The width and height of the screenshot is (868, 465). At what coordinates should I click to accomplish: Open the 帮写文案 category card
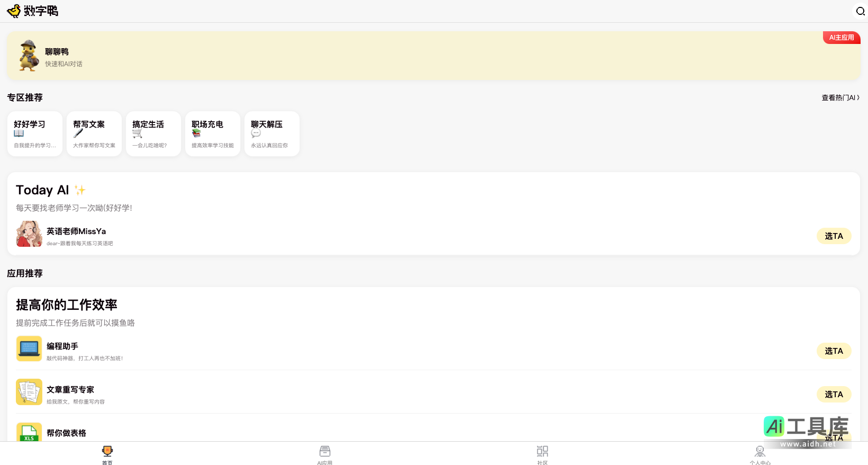pyautogui.click(x=94, y=134)
